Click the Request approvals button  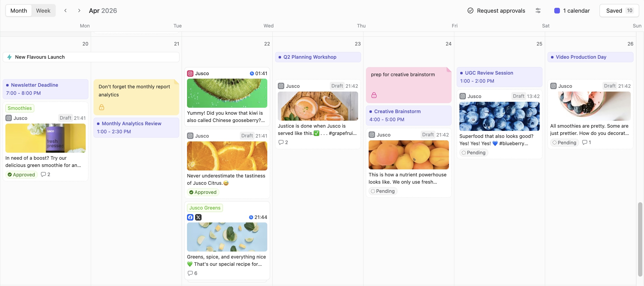496,11
